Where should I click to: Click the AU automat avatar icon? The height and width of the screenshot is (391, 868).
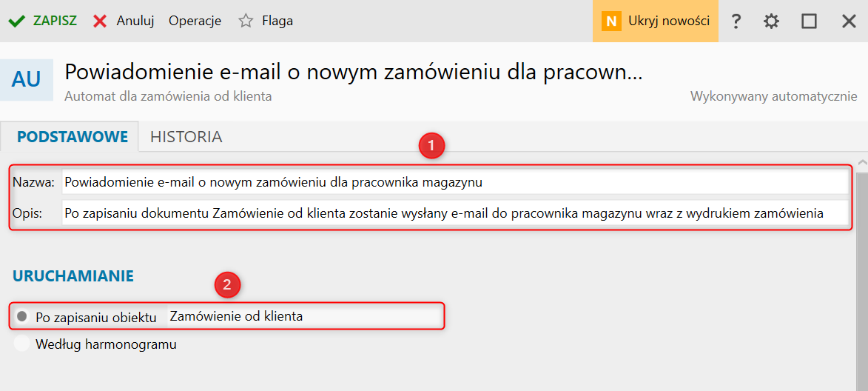point(27,80)
